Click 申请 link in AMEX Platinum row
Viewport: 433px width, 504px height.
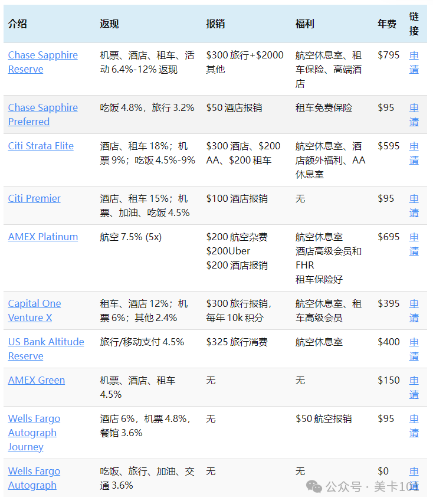tap(414, 244)
